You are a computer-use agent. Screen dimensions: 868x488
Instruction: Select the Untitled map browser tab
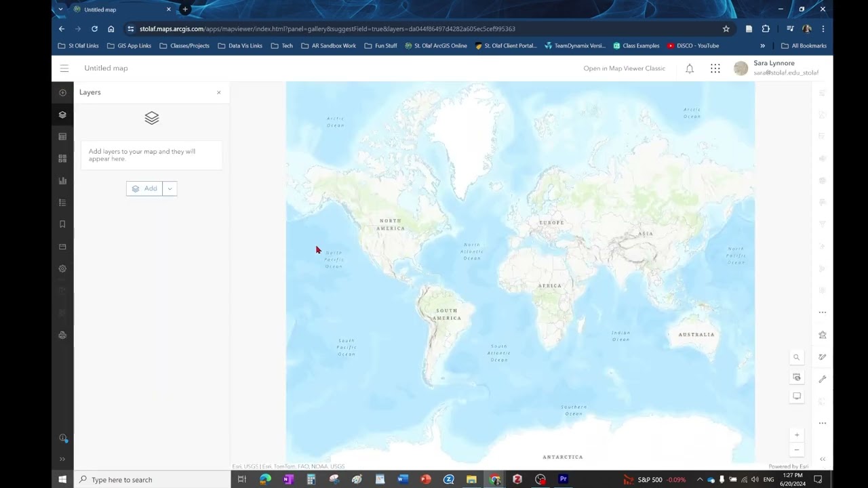click(x=122, y=9)
